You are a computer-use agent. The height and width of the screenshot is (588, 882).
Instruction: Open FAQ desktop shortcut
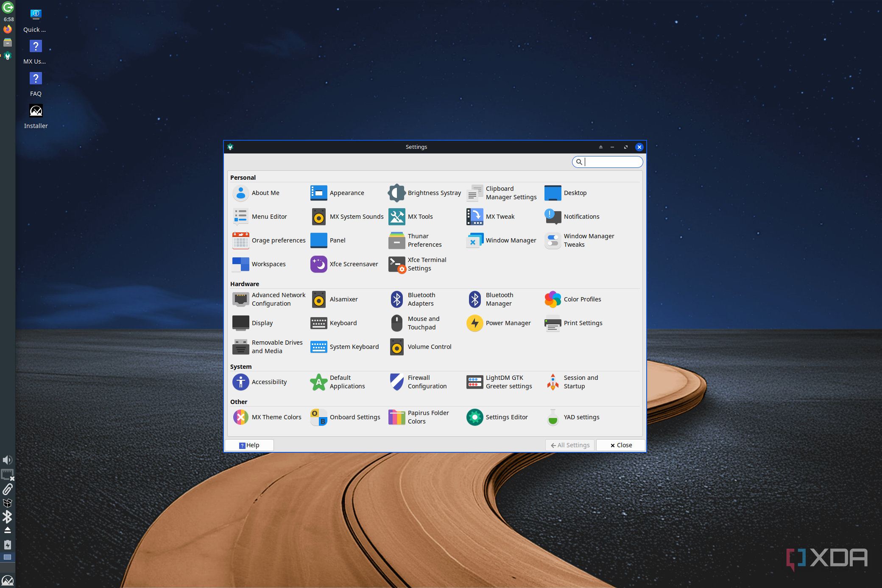click(x=36, y=85)
